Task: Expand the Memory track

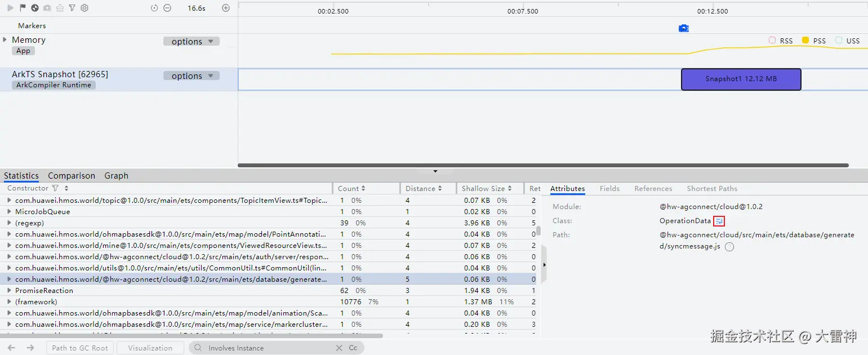Action: tap(5, 39)
